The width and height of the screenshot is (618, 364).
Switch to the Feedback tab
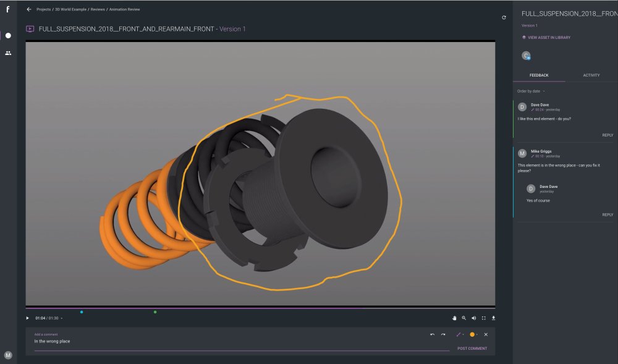point(539,75)
